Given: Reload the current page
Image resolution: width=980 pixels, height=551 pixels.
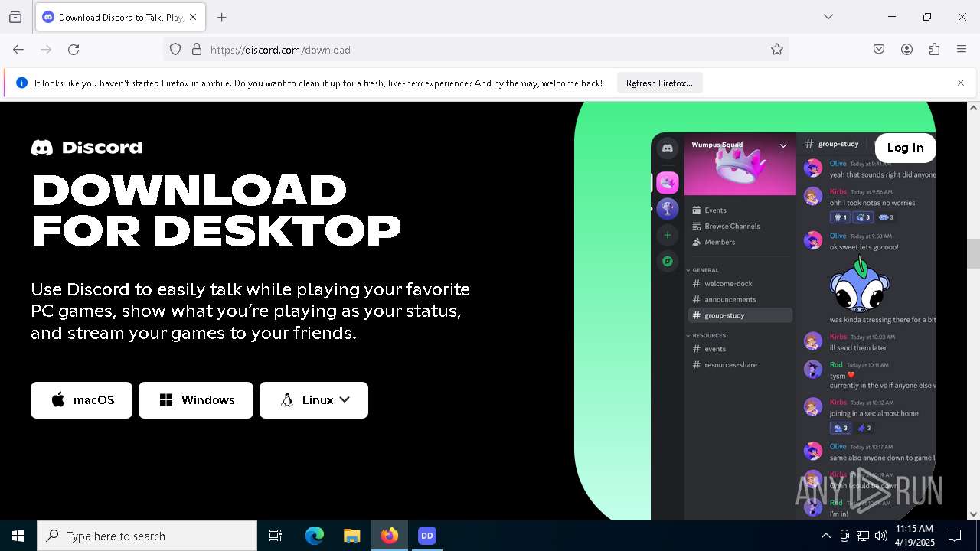Looking at the screenshot, I should pos(73,50).
